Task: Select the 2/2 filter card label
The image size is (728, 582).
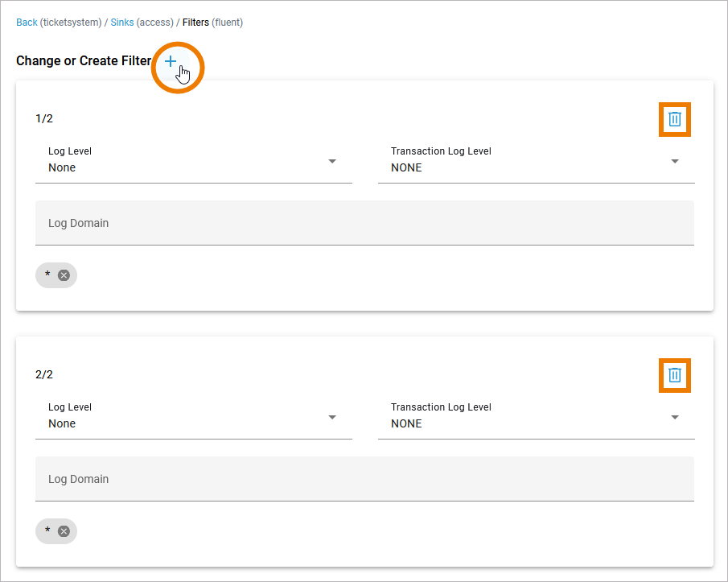Action: pyautogui.click(x=44, y=375)
